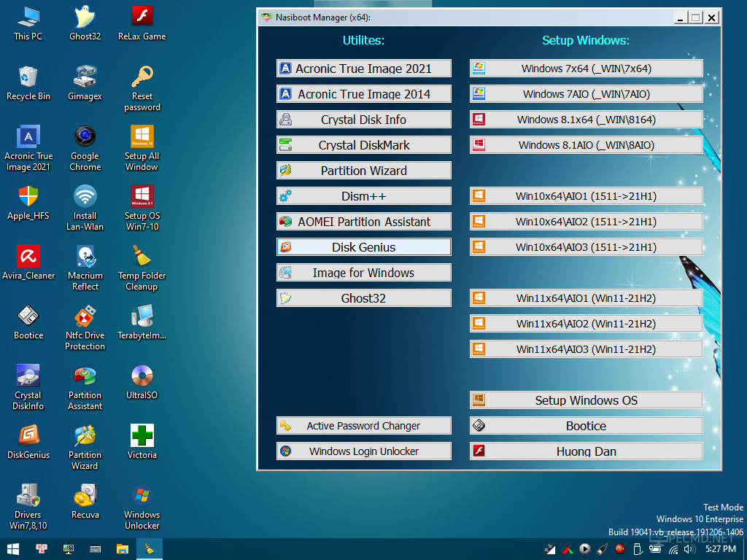Click Bootice button in Nasiboot Manager
747x560 pixels.
click(x=586, y=426)
